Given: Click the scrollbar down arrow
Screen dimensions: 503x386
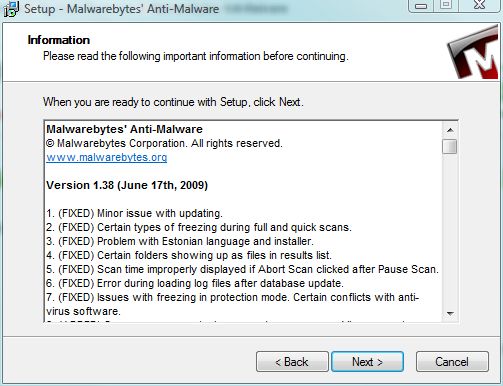Looking at the screenshot, I should coord(450,313).
